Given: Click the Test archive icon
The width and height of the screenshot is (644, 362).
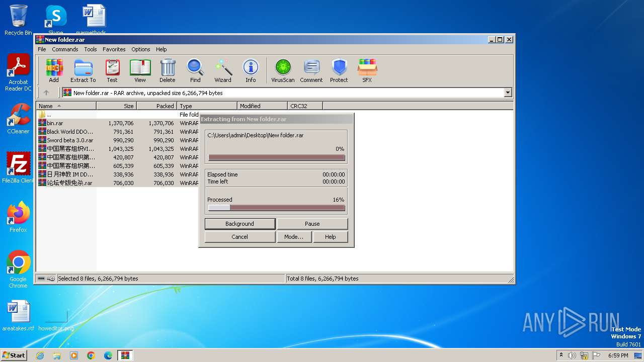Looking at the screenshot, I should click(112, 70).
